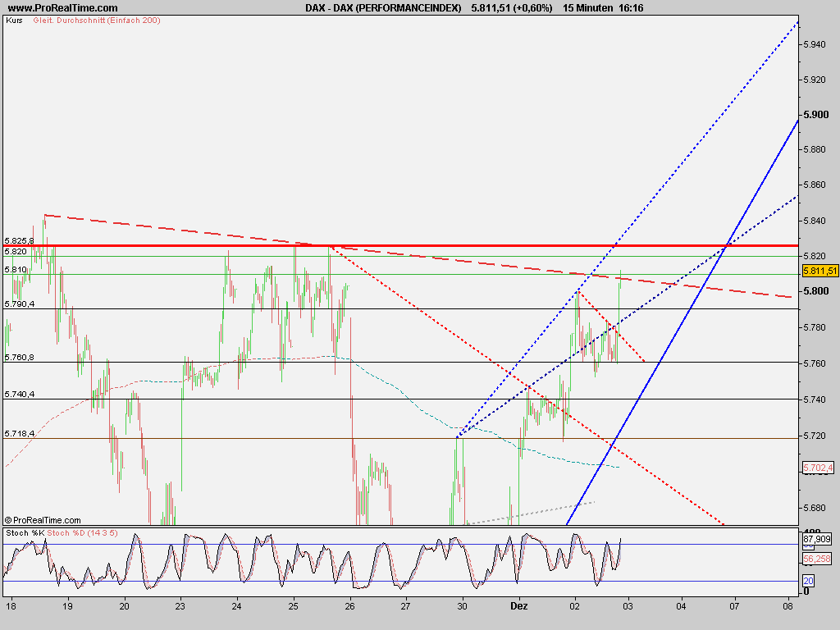Click date 19 on the time axis
Viewport: 840px width, 630px height.
click(x=67, y=606)
